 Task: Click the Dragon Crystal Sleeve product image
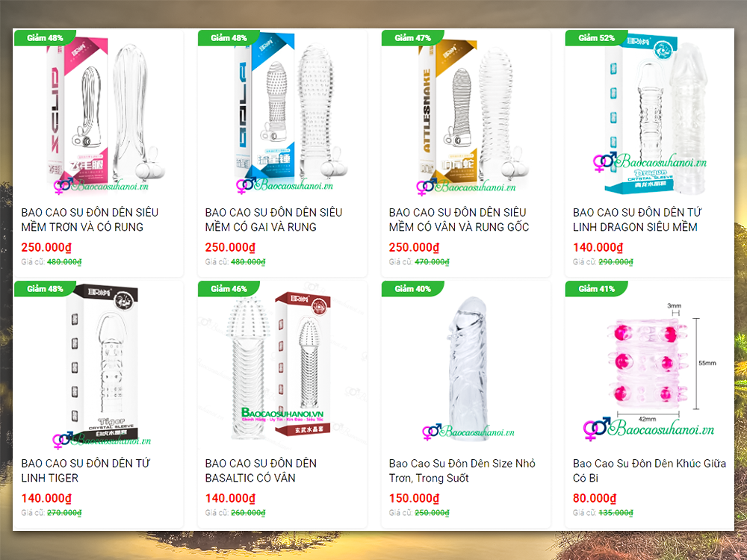[x=650, y=114]
